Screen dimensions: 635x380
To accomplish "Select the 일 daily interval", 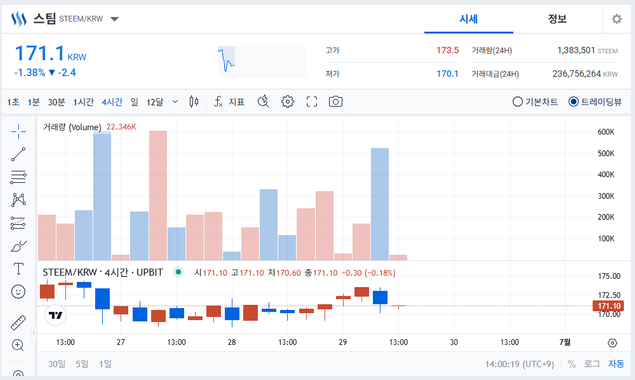I will coord(134,102).
